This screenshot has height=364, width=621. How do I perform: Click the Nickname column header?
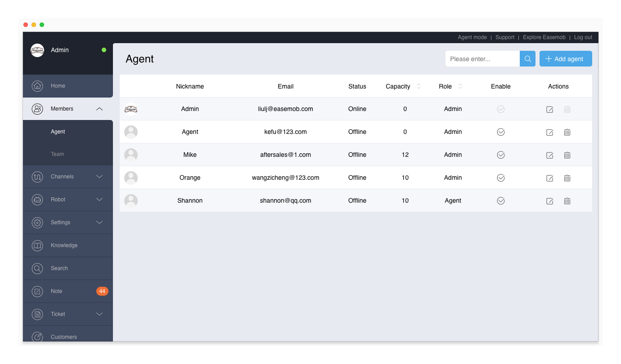[x=190, y=86]
